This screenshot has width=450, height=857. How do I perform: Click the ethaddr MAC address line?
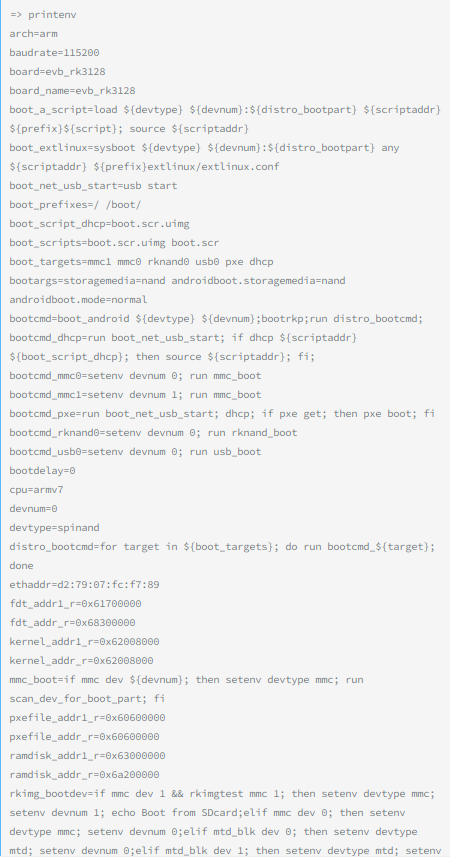[84, 585]
